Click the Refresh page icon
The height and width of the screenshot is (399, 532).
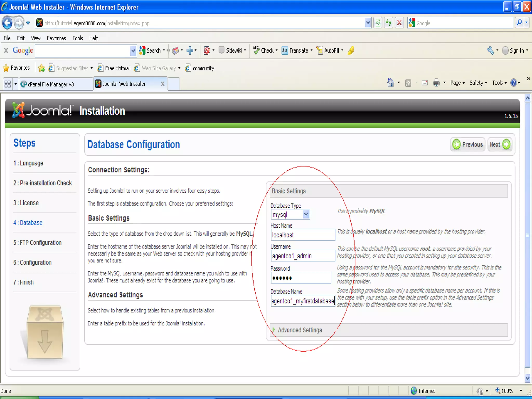coord(388,23)
